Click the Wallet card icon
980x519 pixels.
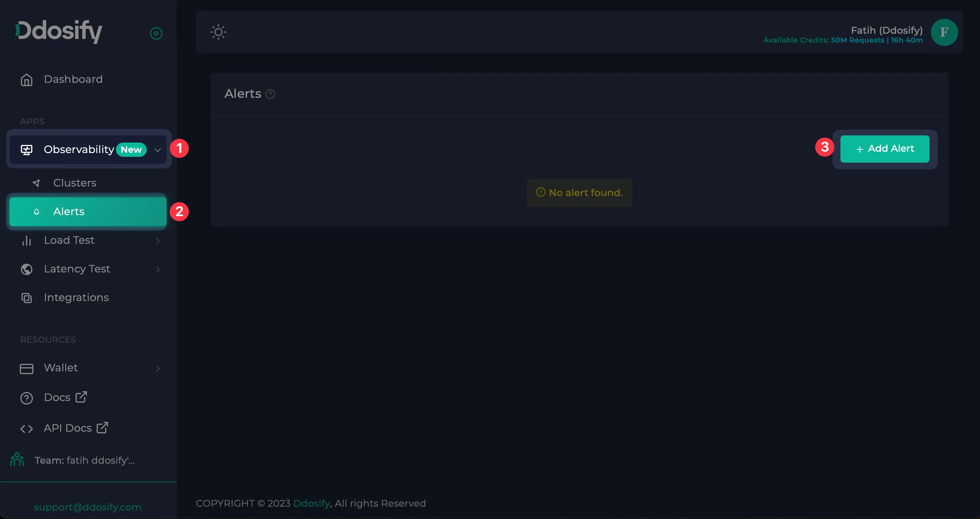[26, 368]
